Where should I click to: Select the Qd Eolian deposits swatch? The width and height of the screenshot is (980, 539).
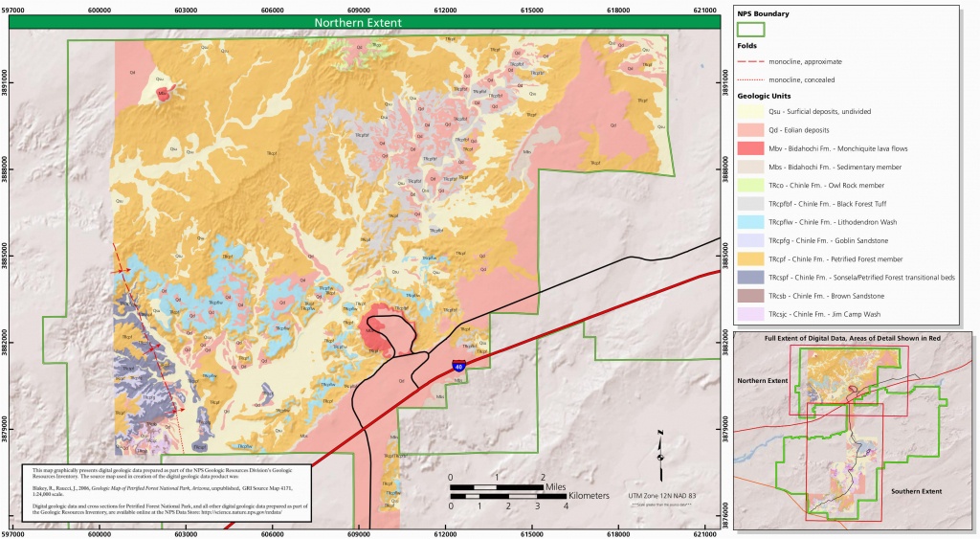tap(750, 129)
